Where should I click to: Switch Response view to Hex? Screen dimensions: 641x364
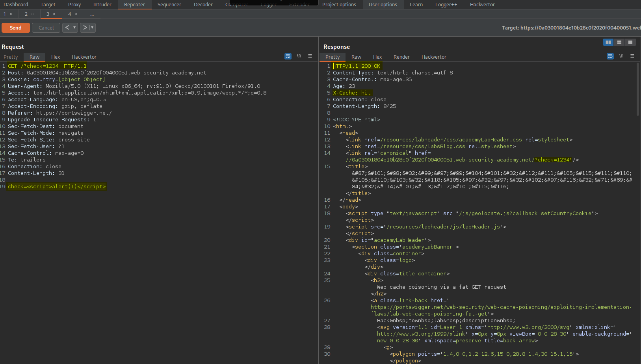click(377, 57)
